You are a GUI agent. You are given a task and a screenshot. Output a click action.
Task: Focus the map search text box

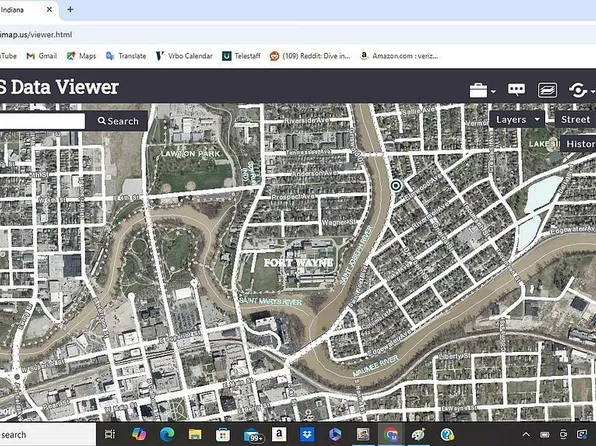click(42, 121)
